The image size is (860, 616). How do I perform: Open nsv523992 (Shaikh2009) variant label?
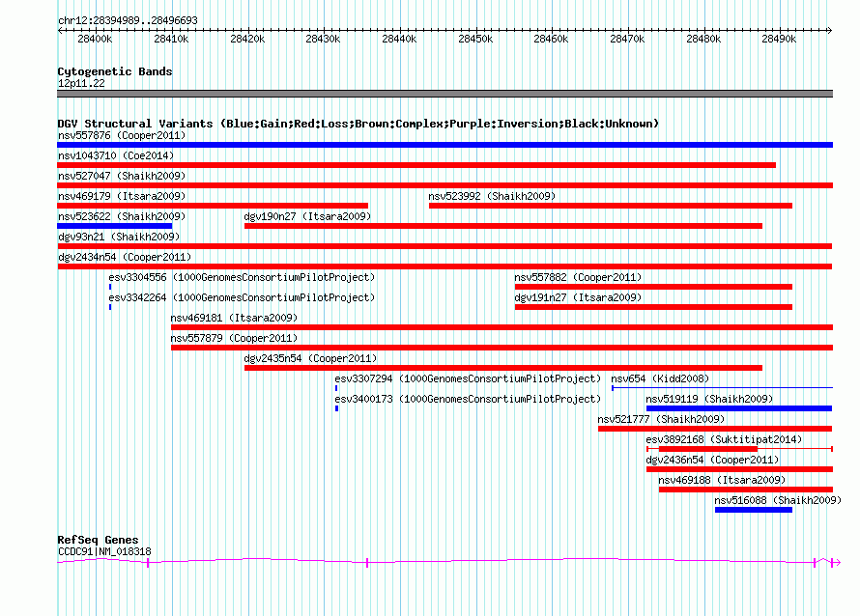click(492, 196)
